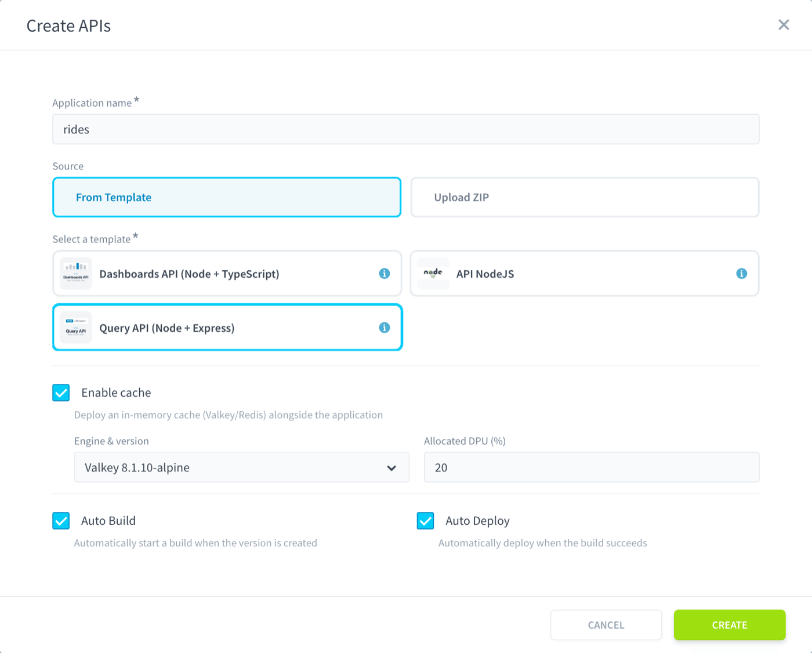Viewport: 812px width, 653px height.
Task: Click the NodeJS logo thumbnail
Action: 433,273
